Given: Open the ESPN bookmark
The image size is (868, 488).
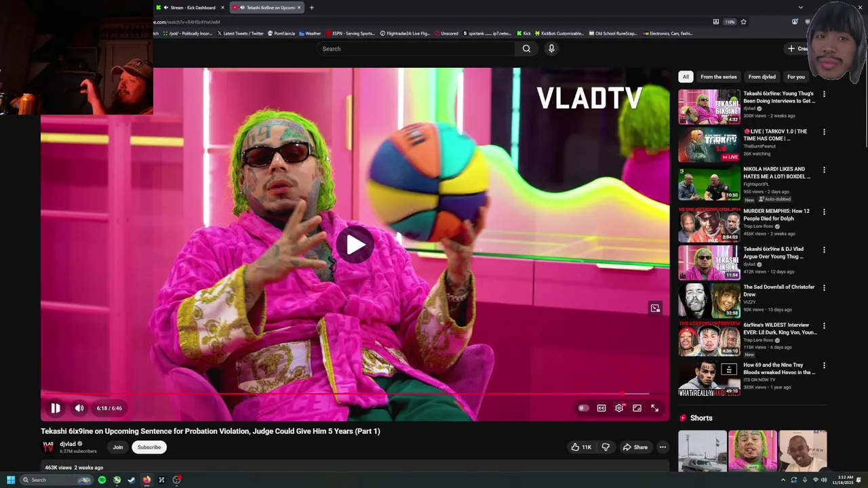Looking at the screenshot, I should [351, 33].
